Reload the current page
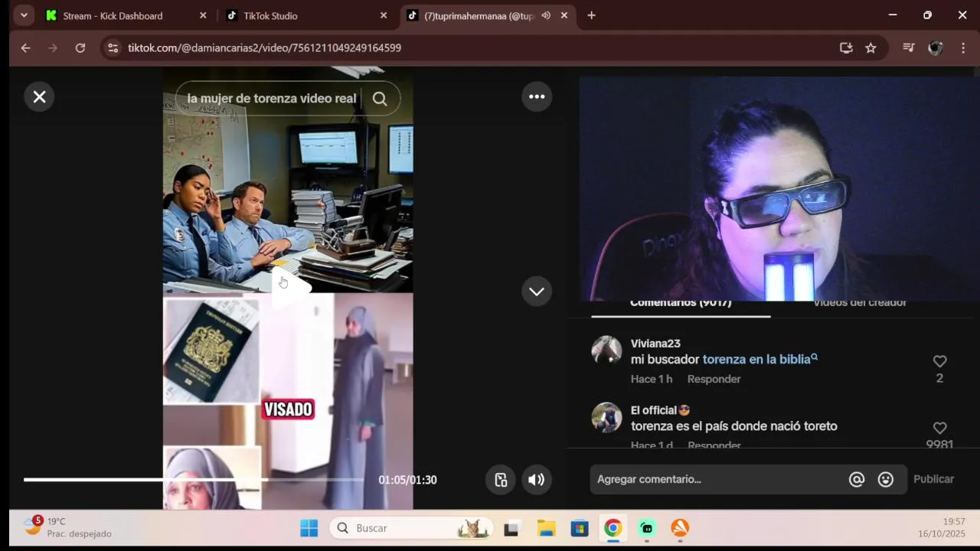The image size is (980, 551). click(x=80, y=47)
